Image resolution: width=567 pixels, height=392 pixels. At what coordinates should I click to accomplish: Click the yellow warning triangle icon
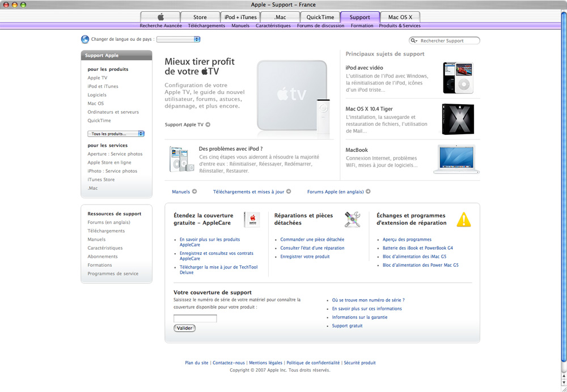(x=464, y=219)
